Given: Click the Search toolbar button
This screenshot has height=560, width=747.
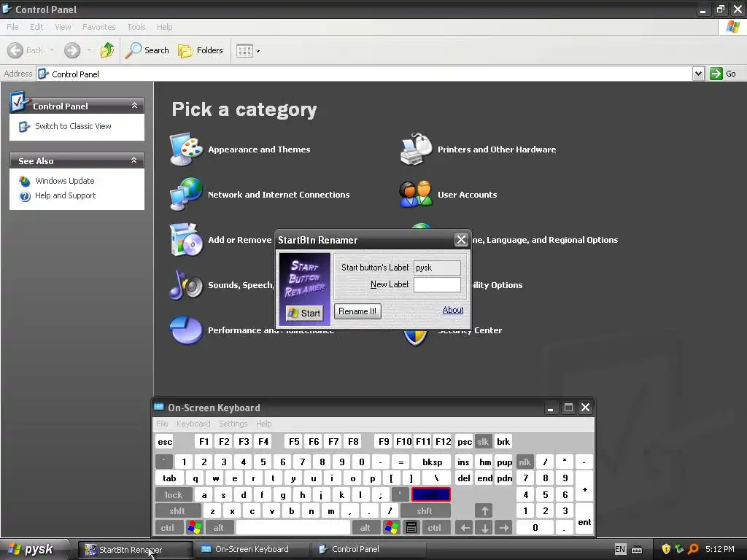Looking at the screenshot, I should tap(147, 50).
